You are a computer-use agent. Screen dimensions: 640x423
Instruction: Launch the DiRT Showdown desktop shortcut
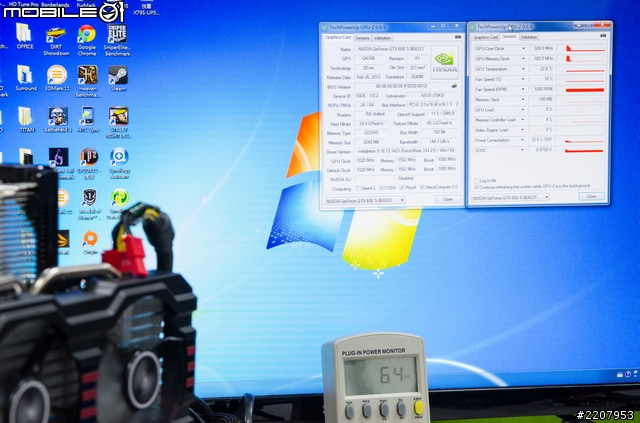coord(56,41)
